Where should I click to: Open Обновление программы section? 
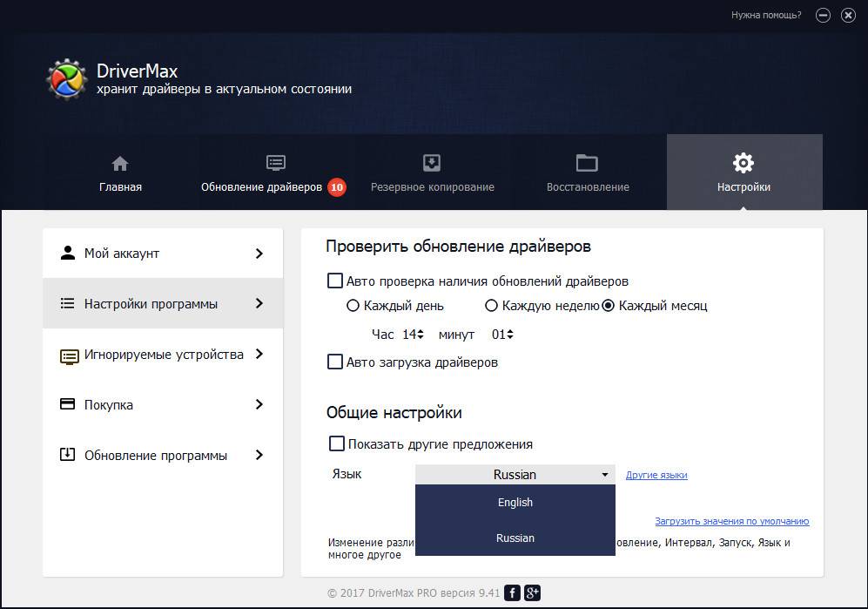163,455
